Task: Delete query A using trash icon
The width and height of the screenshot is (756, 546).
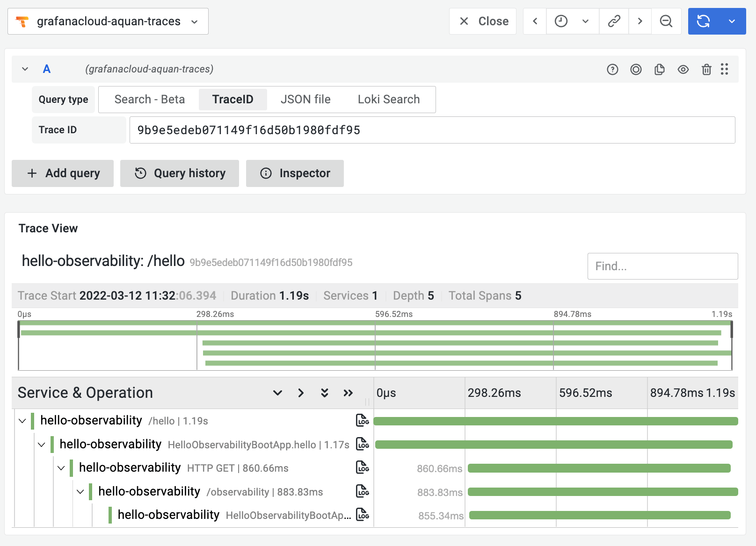Action: pos(706,69)
